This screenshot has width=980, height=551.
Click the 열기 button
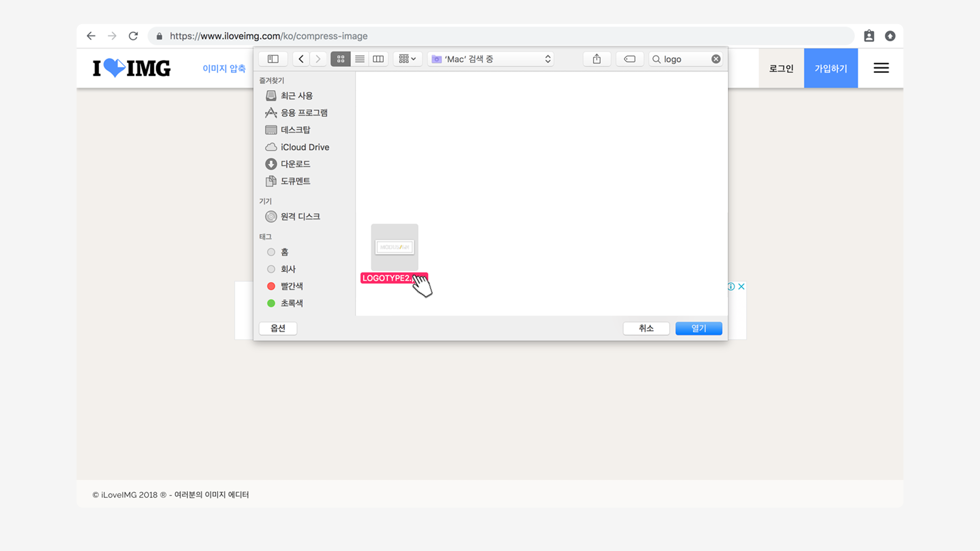coord(699,328)
